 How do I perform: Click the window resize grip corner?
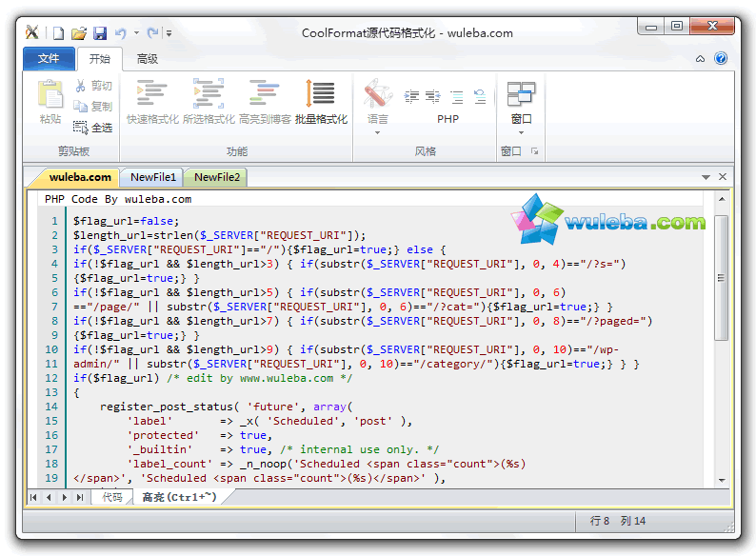point(729,528)
